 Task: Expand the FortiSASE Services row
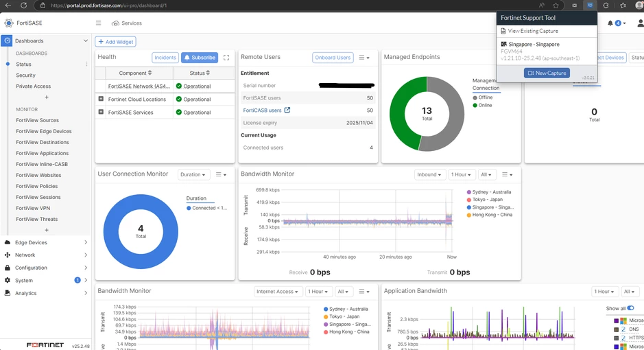[x=101, y=112]
